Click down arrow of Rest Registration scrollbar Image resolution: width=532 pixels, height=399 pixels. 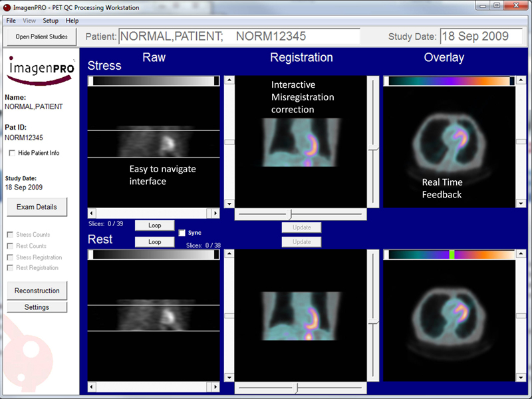click(x=229, y=377)
